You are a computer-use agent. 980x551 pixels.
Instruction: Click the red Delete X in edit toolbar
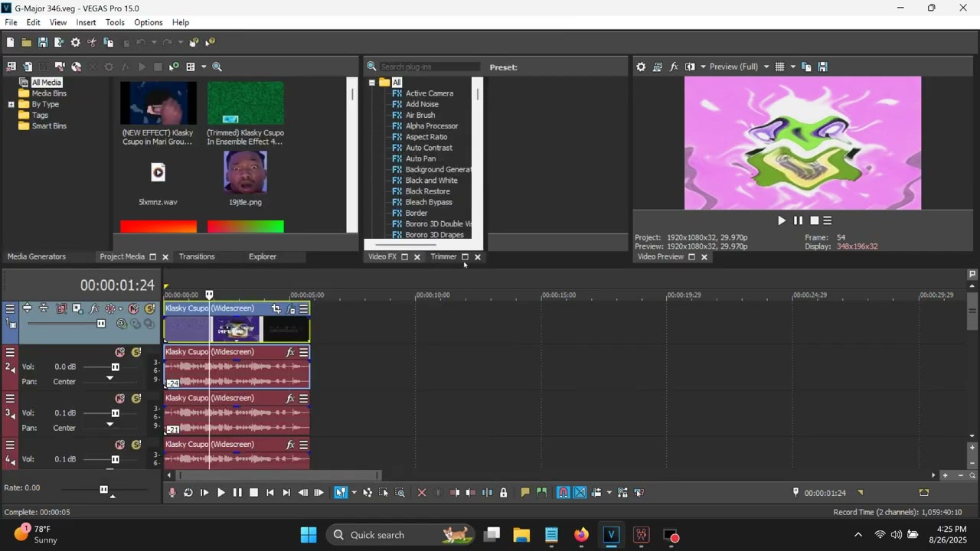(x=421, y=493)
